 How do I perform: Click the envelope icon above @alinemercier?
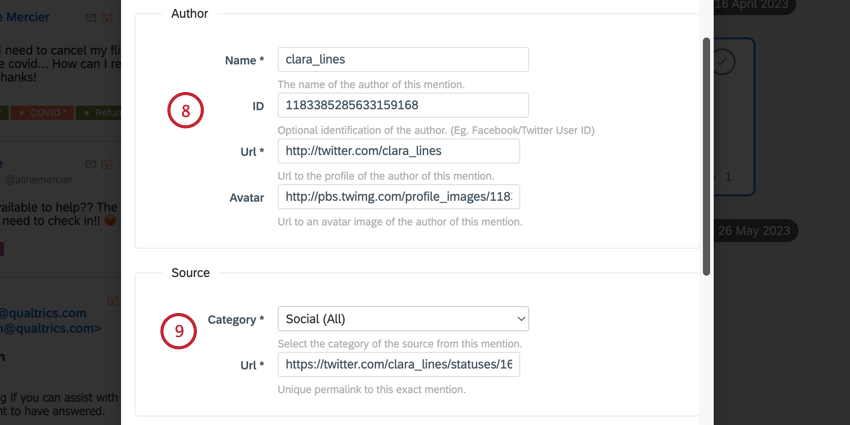coord(91,164)
